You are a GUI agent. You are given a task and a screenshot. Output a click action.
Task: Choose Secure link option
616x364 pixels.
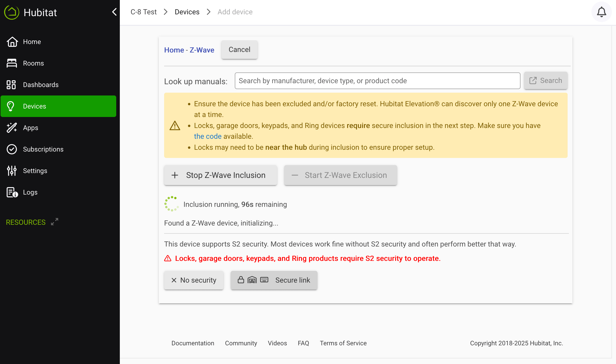coord(274,280)
